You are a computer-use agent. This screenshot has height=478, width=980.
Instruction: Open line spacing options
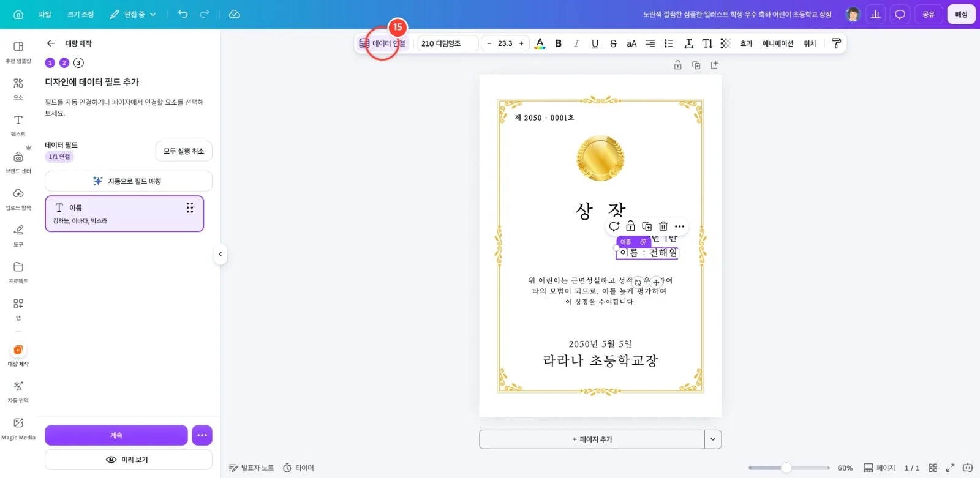point(688,43)
